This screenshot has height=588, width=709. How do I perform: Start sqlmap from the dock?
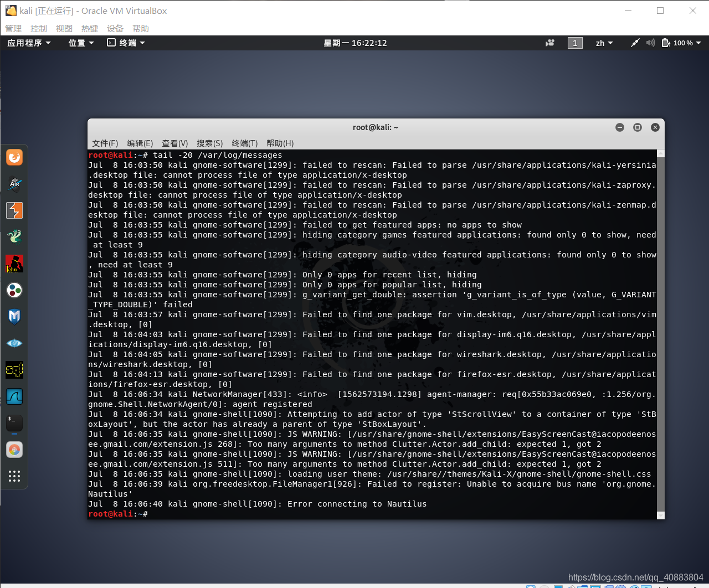(x=14, y=370)
